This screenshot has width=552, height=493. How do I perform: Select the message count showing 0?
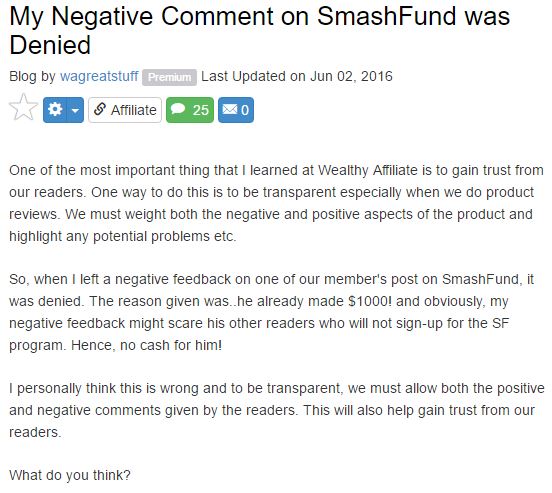(x=245, y=111)
